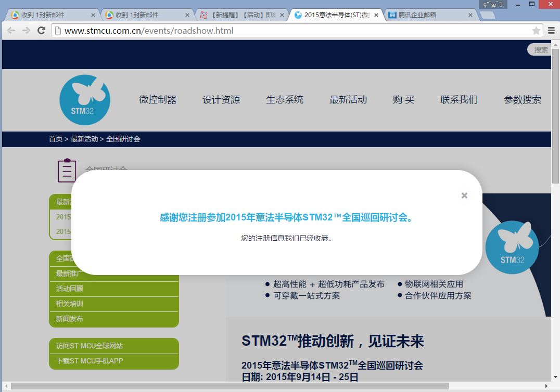Click 您的注册信息我们已经收悉 message text

(x=286, y=238)
